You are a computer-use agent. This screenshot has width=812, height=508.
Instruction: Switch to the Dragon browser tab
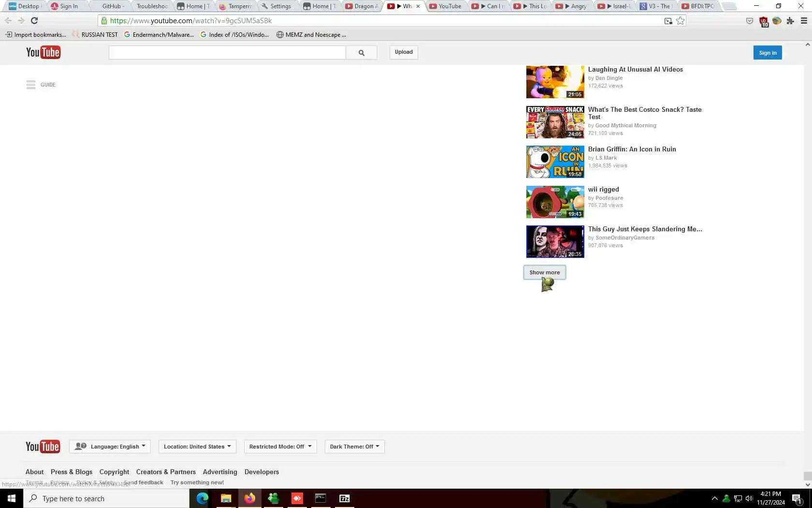click(x=363, y=6)
